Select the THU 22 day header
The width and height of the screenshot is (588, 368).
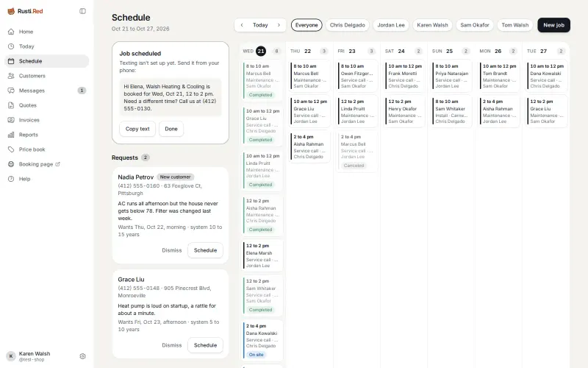coord(309,51)
